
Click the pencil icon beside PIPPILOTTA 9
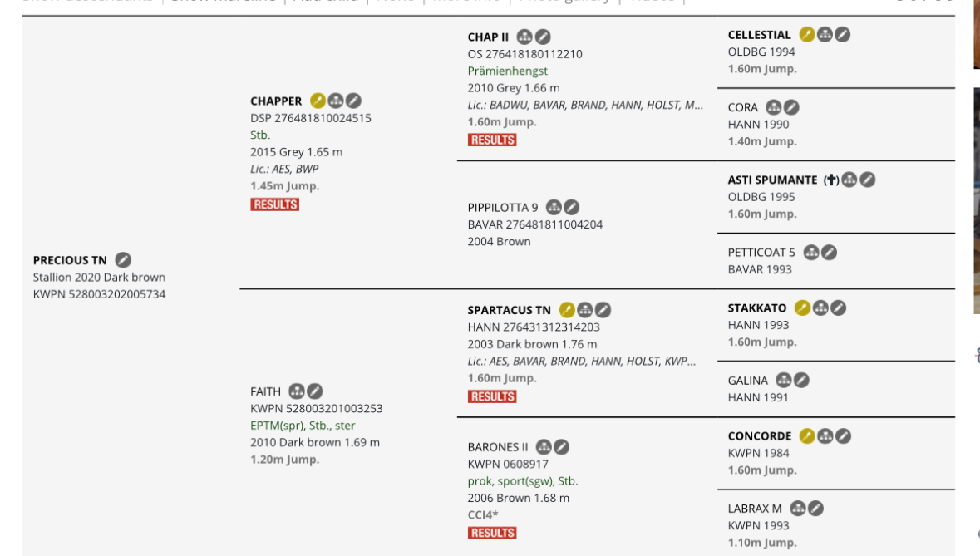coord(572,207)
